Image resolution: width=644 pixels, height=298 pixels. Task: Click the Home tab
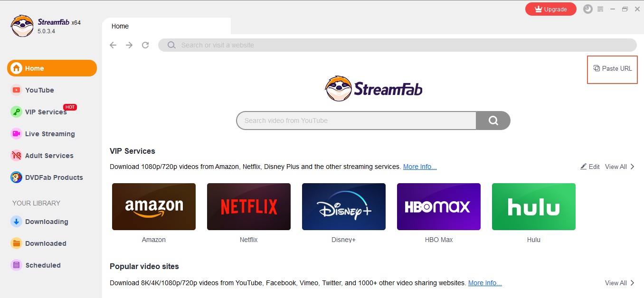point(166,26)
